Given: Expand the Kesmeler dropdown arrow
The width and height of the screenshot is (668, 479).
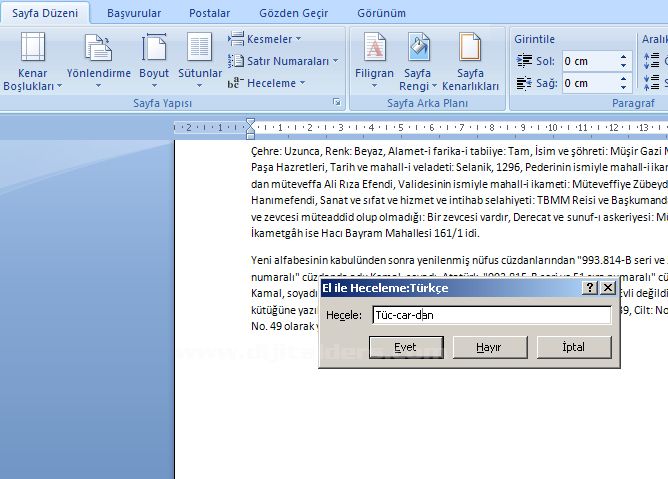Looking at the screenshot, I should (x=298, y=38).
